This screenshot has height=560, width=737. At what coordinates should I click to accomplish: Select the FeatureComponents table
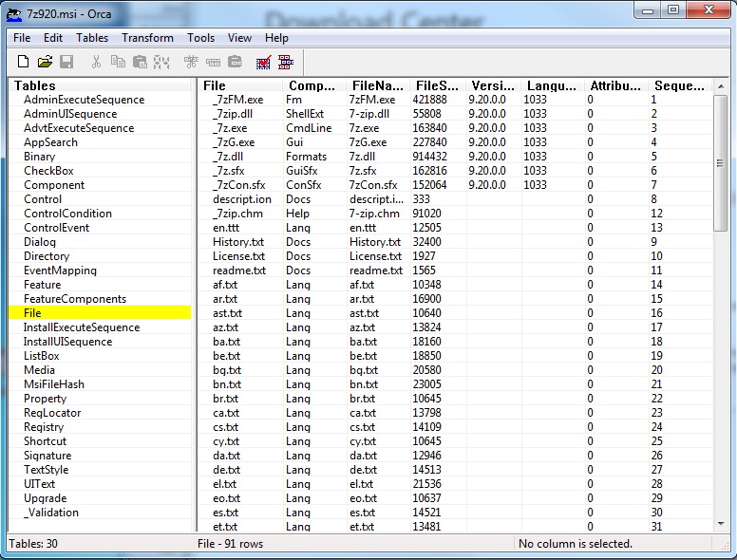tap(75, 299)
